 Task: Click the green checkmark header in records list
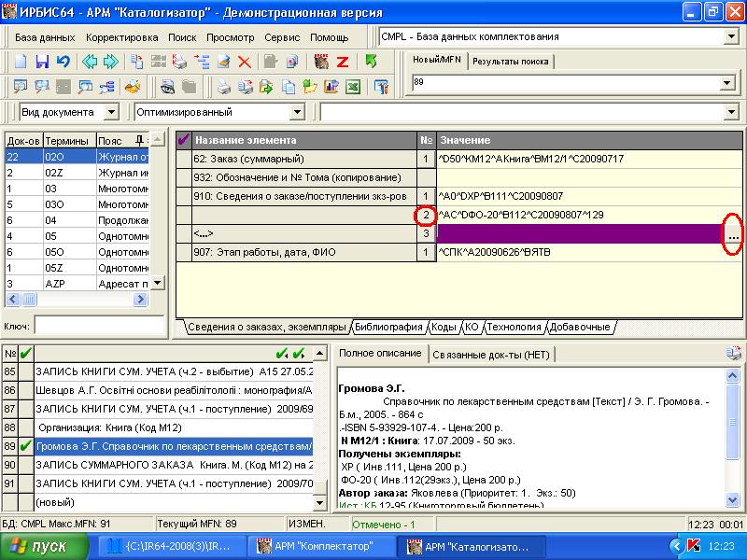pyautogui.click(x=25, y=353)
